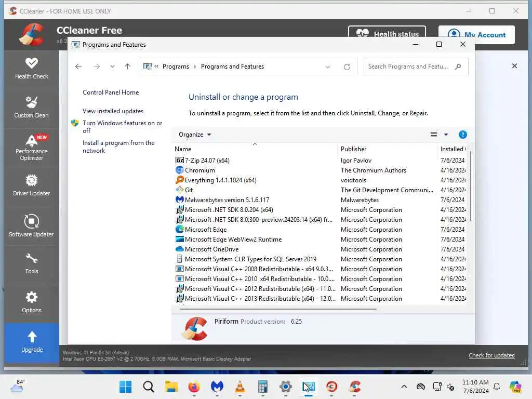Go up one level with the up arrow
This screenshot has width=532, height=399.
128,66
